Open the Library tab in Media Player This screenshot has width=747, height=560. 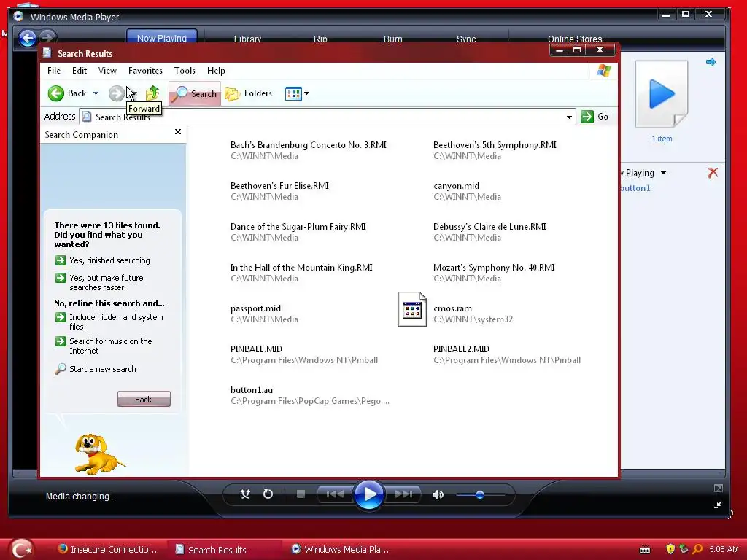coord(247,39)
